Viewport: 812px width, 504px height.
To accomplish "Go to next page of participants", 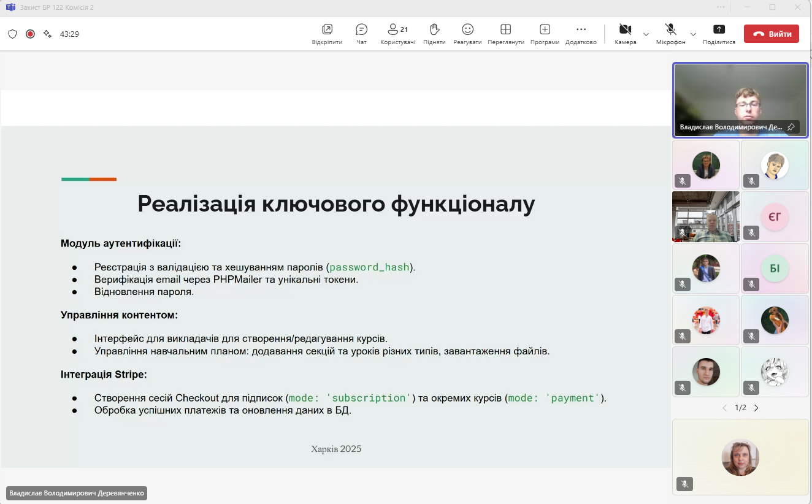I will tap(756, 408).
